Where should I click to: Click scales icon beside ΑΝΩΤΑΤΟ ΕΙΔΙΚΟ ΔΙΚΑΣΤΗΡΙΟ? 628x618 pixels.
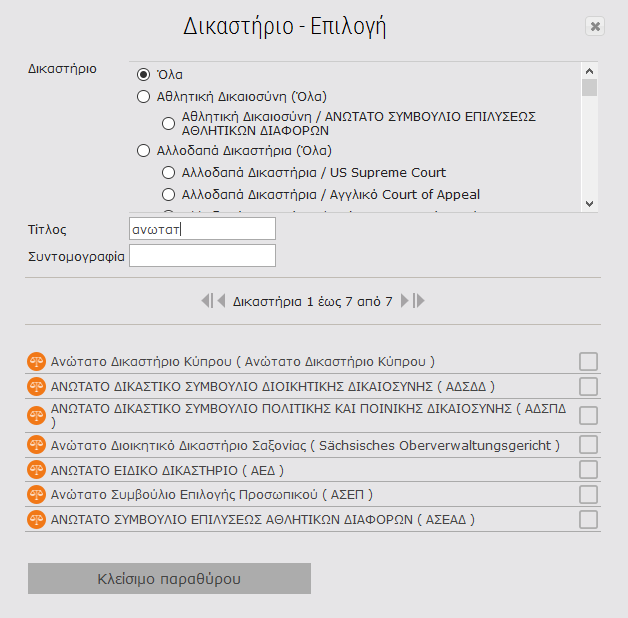click(36, 470)
